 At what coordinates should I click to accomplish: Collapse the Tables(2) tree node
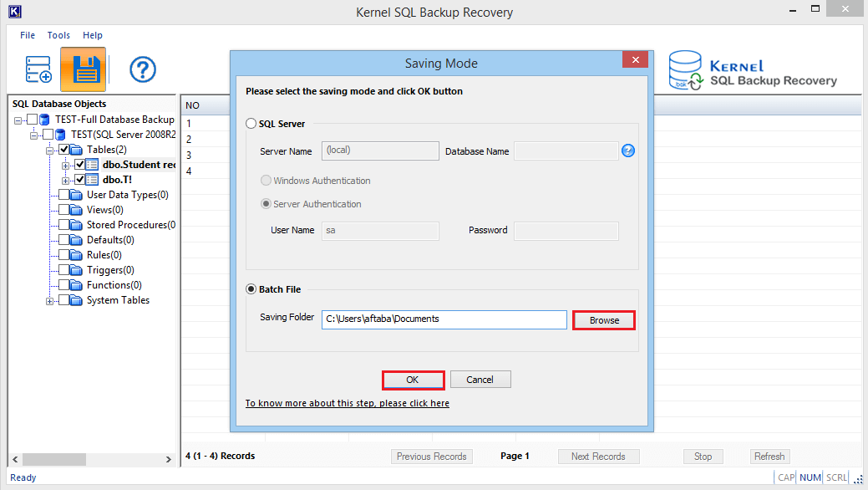pyautogui.click(x=50, y=150)
